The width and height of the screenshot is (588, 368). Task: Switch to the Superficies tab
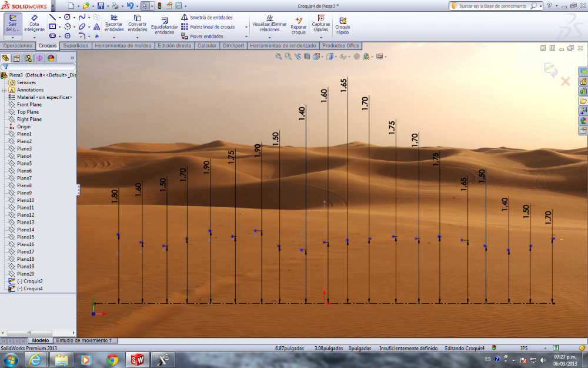(76, 45)
